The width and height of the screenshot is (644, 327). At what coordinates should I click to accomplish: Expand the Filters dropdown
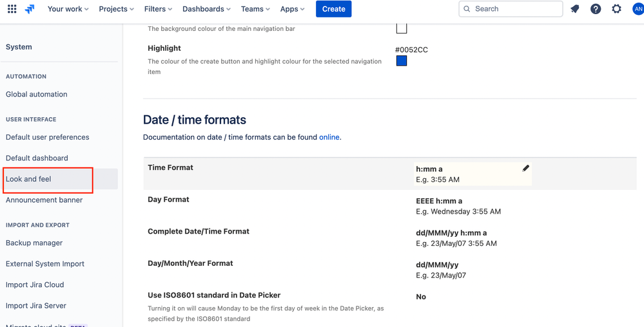[x=158, y=9]
